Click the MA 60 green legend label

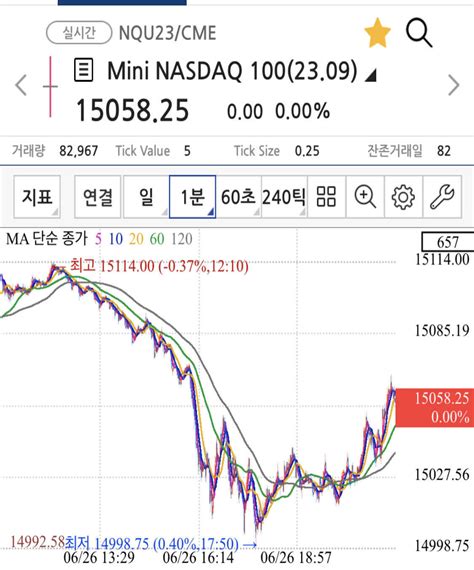tap(157, 239)
